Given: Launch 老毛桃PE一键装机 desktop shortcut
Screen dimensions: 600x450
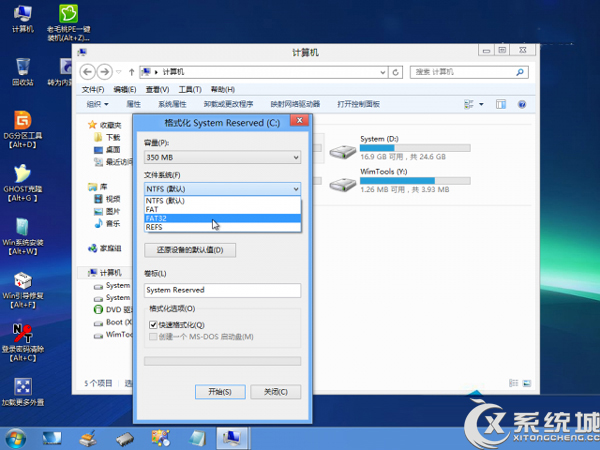Looking at the screenshot, I should click(x=68, y=22).
